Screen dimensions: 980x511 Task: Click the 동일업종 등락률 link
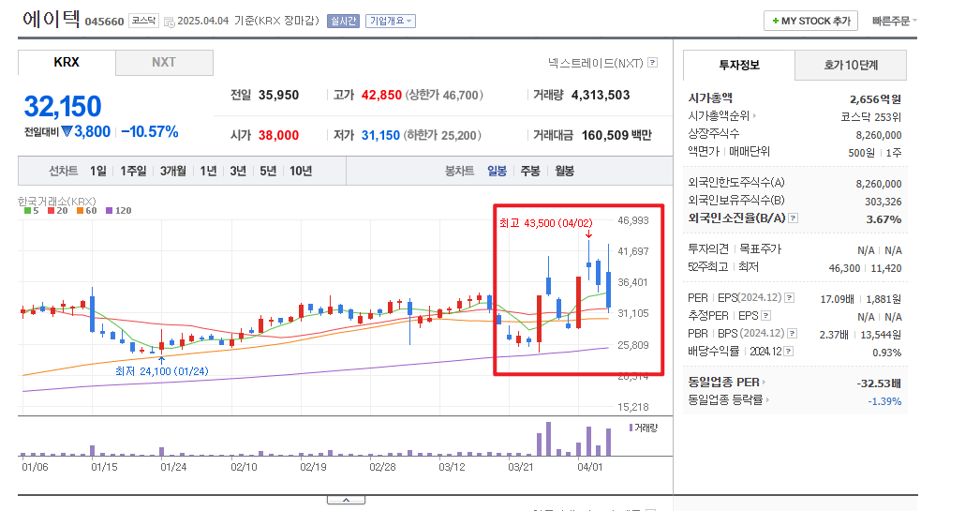(725, 399)
